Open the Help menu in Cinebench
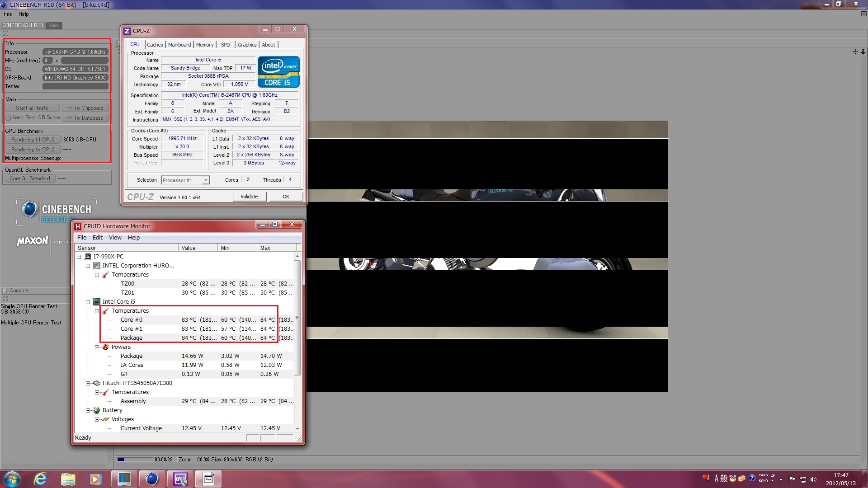The height and width of the screenshot is (488, 868). click(x=24, y=14)
